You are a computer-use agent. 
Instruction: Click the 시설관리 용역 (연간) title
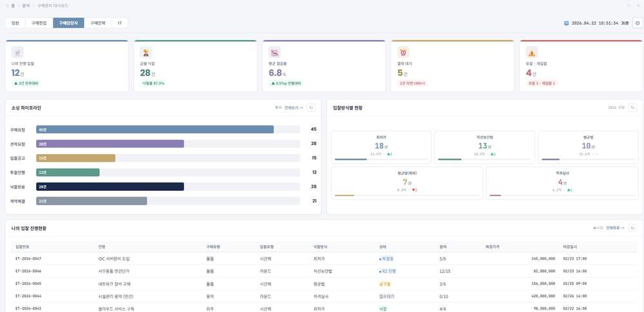tap(116, 296)
